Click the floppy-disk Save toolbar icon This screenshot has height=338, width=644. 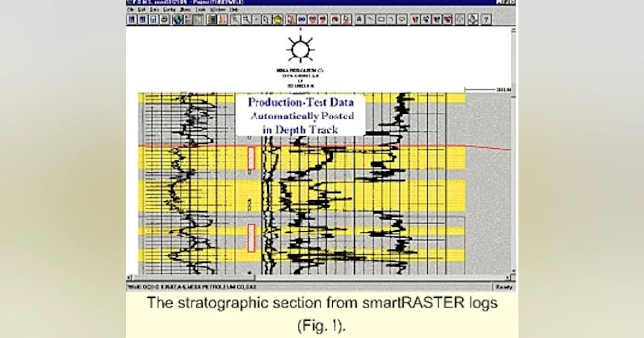tap(153, 19)
